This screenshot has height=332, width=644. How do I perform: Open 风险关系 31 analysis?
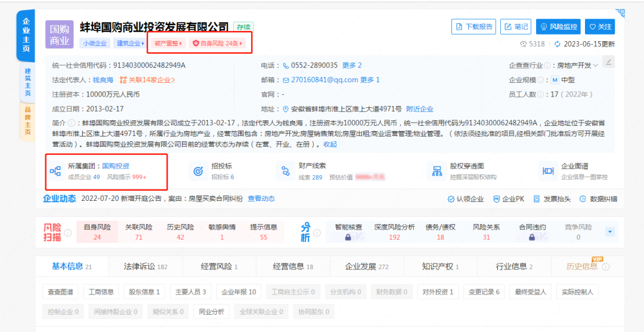487,232
